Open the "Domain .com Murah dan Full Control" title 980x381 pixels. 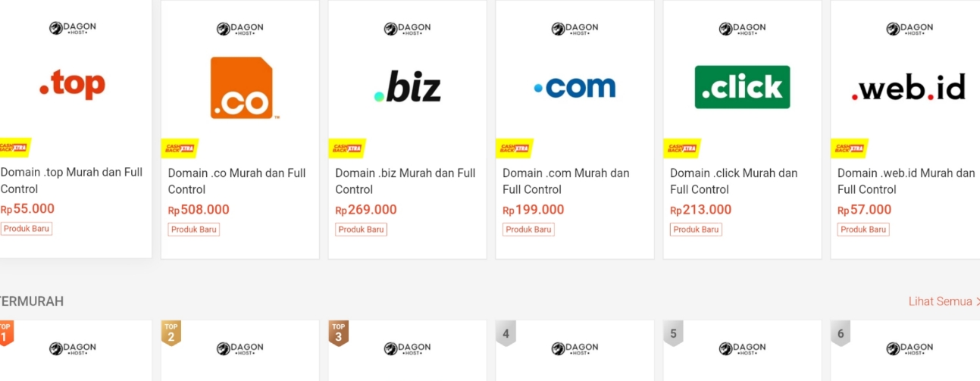tap(565, 181)
